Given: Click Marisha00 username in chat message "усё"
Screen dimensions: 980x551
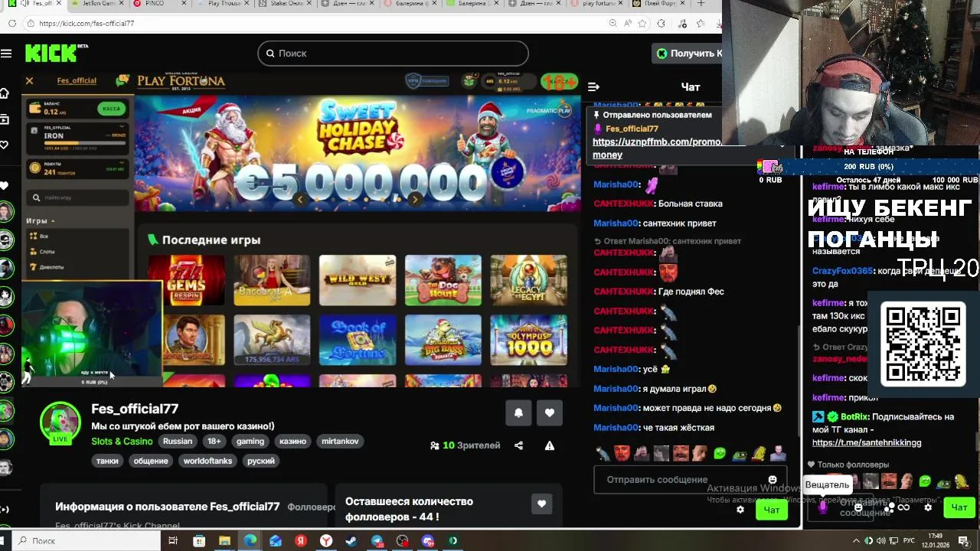Looking at the screenshot, I should pos(616,369).
